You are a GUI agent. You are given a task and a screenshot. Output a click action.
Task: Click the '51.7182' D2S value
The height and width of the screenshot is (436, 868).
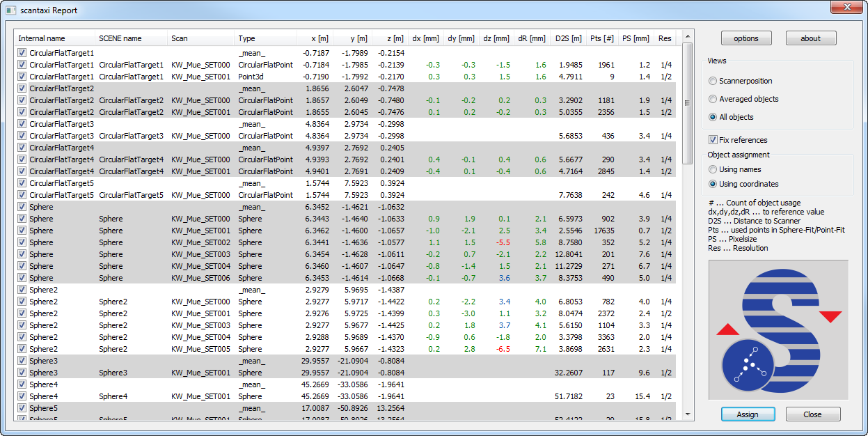568,396
